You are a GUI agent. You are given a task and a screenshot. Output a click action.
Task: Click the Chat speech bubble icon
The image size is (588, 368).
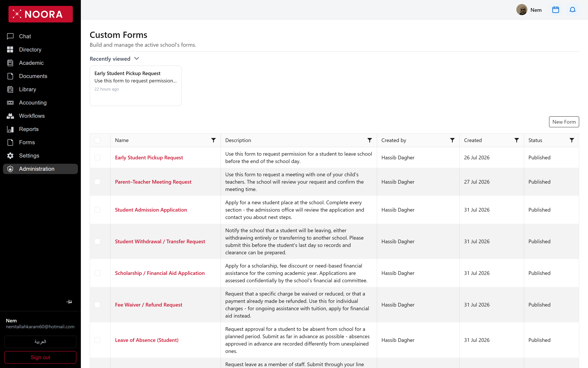point(10,36)
